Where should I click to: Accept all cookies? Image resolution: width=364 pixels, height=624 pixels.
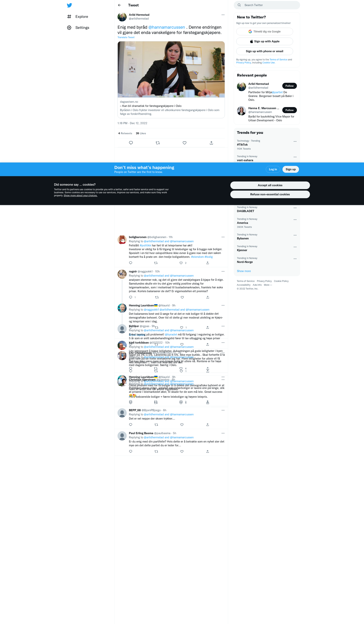(x=270, y=185)
